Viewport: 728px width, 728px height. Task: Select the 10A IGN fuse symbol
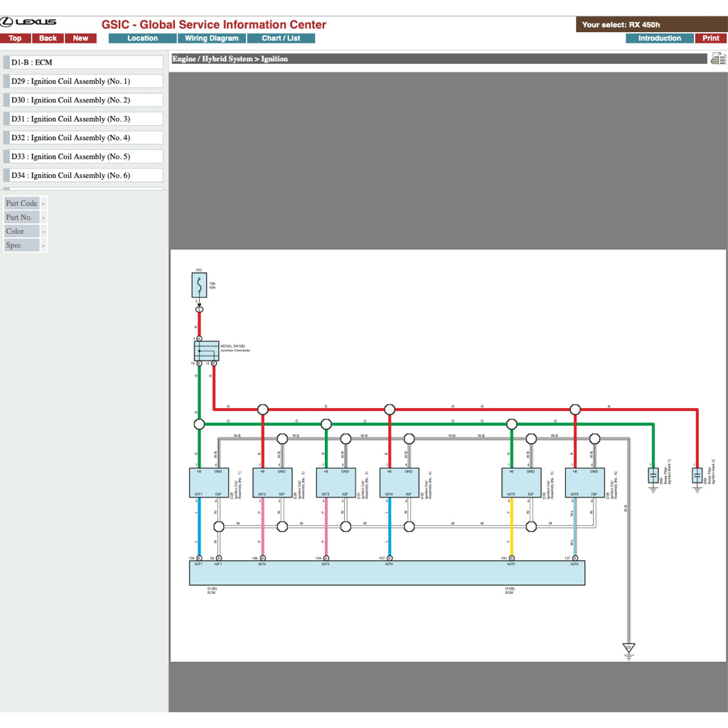point(199,287)
